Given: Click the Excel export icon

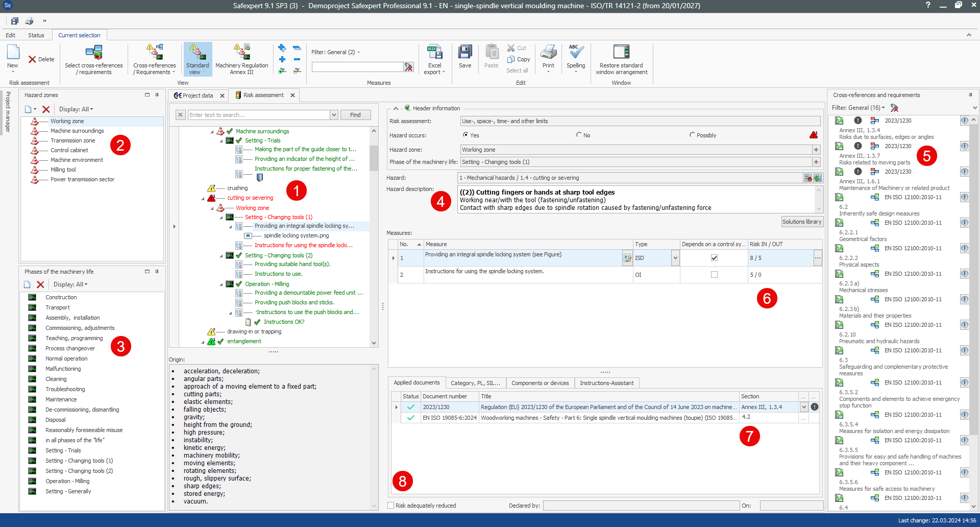Looking at the screenshot, I should (434, 52).
